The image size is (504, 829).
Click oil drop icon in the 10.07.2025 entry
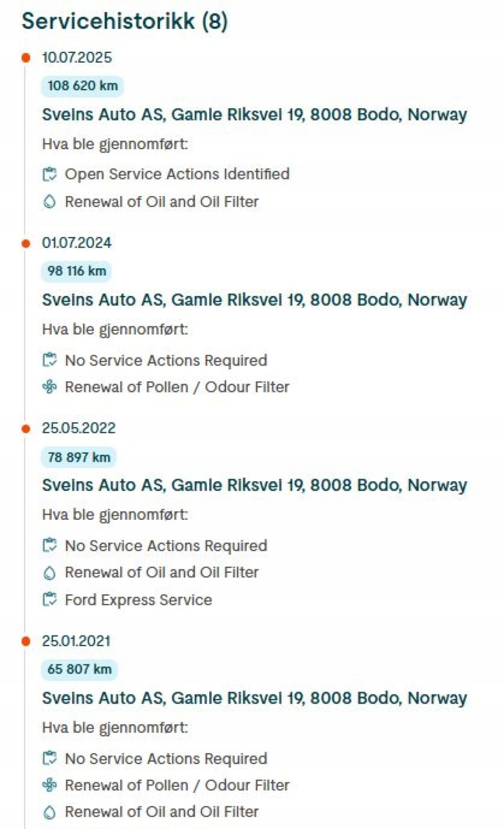tap(50, 202)
